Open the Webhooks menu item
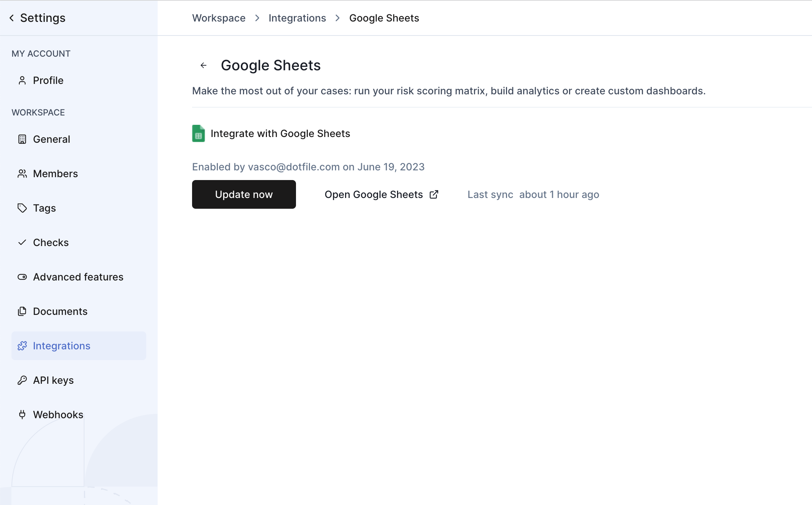This screenshot has width=812, height=505. tap(58, 415)
